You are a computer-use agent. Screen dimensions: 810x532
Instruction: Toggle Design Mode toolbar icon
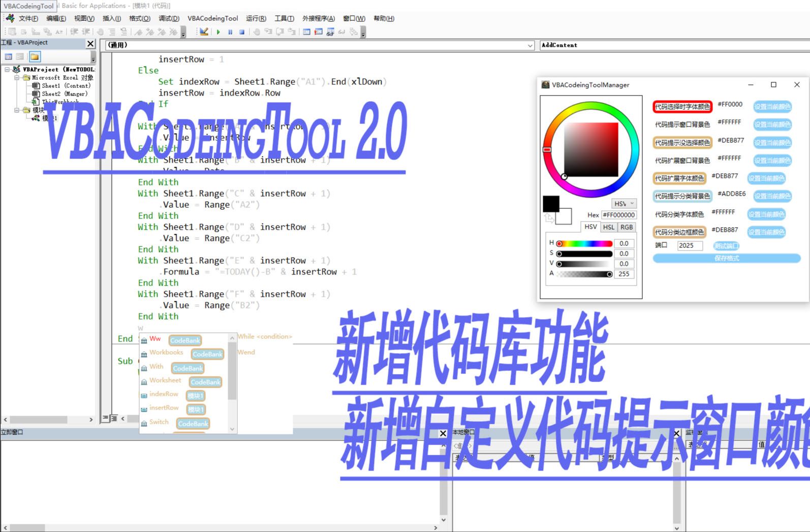click(204, 32)
